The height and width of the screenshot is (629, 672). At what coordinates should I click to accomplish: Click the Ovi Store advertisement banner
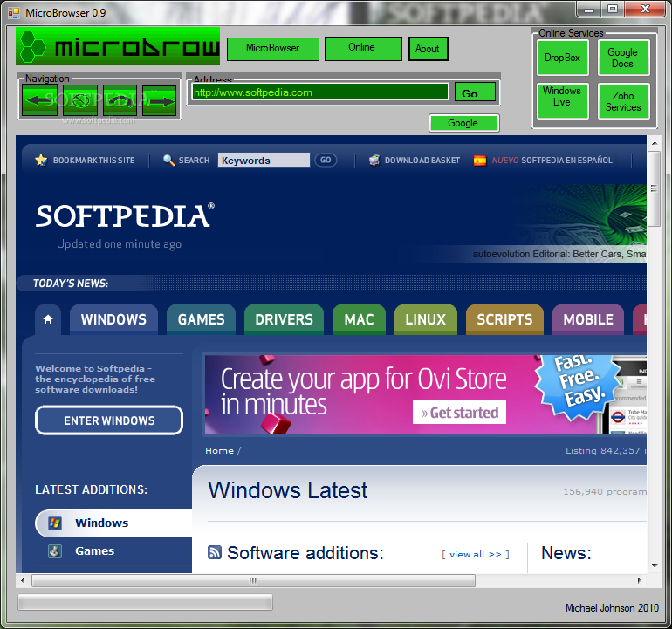click(x=426, y=394)
